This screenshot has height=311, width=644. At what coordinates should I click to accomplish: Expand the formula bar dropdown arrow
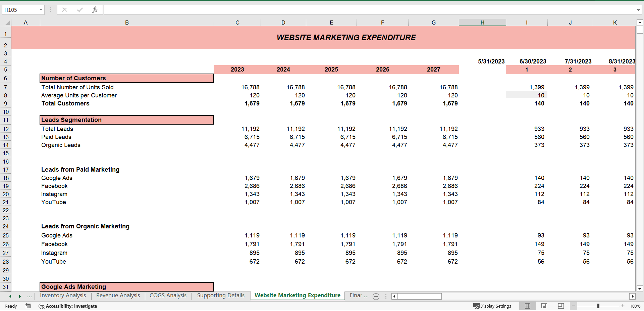click(x=639, y=10)
